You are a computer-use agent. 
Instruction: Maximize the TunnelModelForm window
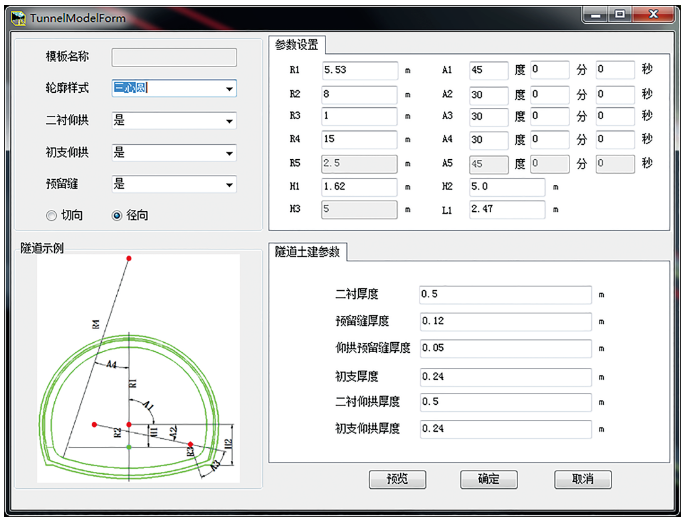[x=619, y=15]
